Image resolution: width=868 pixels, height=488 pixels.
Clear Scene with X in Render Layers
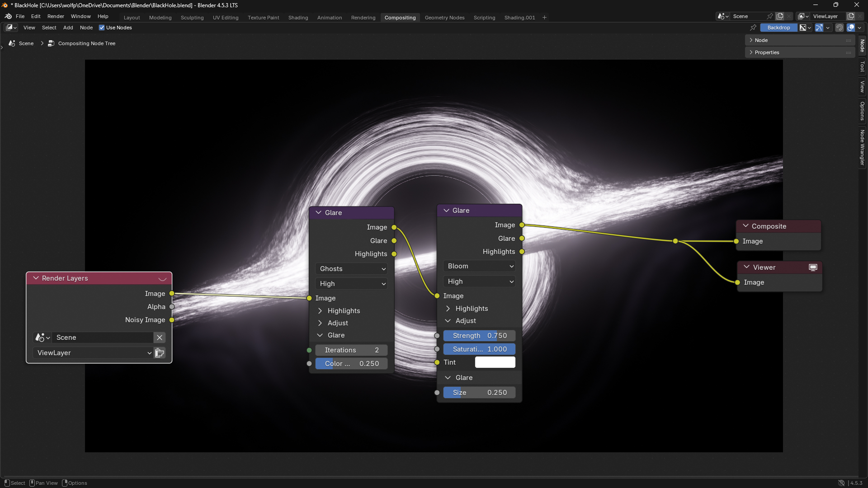[x=160, y=338]
